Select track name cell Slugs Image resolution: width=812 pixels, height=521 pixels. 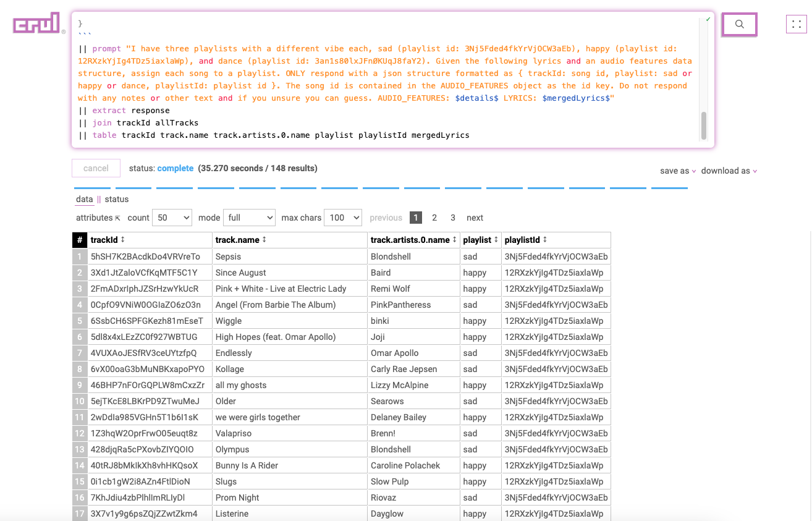click(290, 481)
